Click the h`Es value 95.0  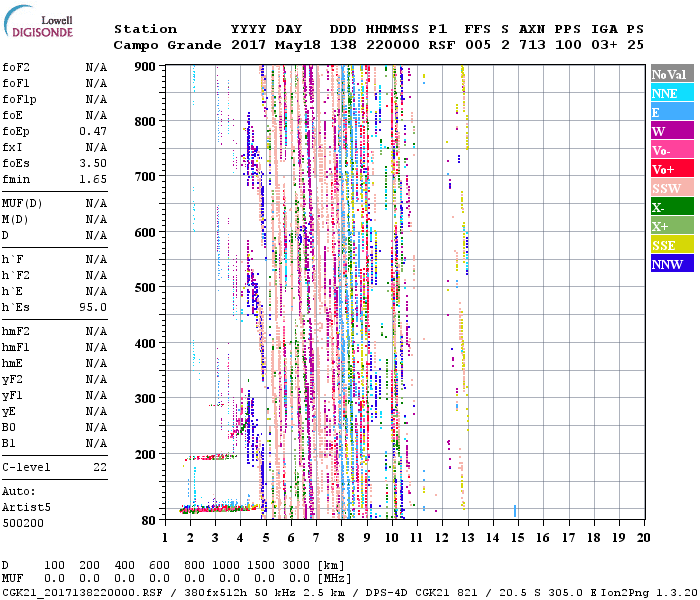click(93, 307)
